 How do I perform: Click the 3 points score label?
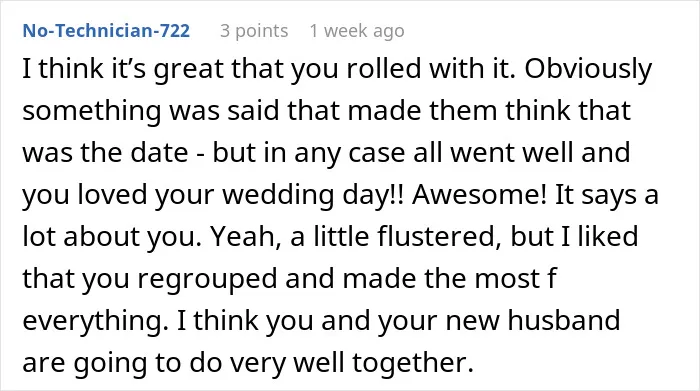pos(254,31)
